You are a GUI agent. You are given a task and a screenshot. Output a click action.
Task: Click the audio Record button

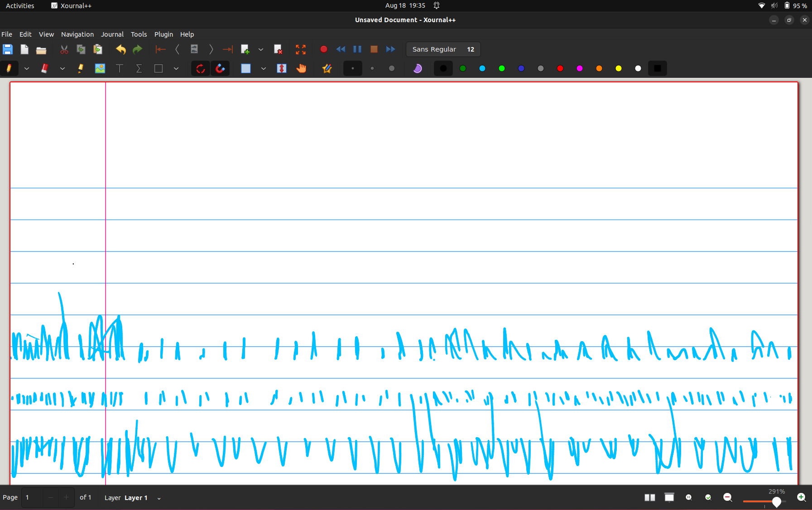(324, 49)
